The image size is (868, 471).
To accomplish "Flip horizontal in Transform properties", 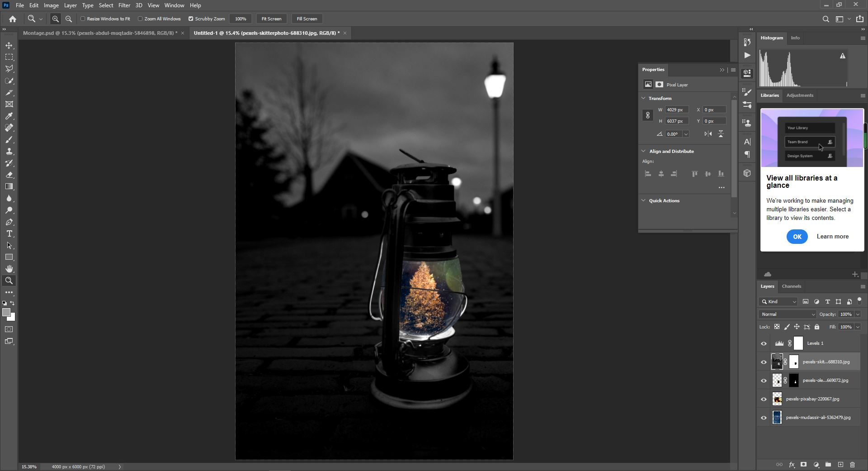I will (x=708, y=134).
